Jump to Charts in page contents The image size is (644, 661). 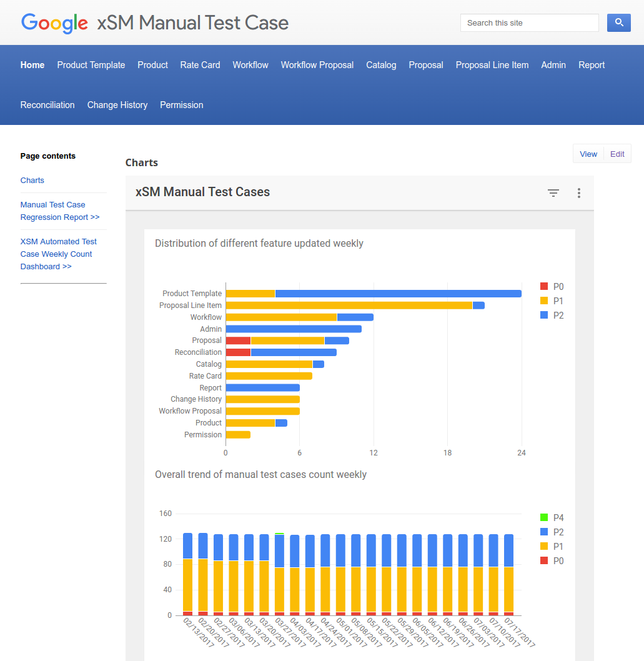tap(32, 181)
